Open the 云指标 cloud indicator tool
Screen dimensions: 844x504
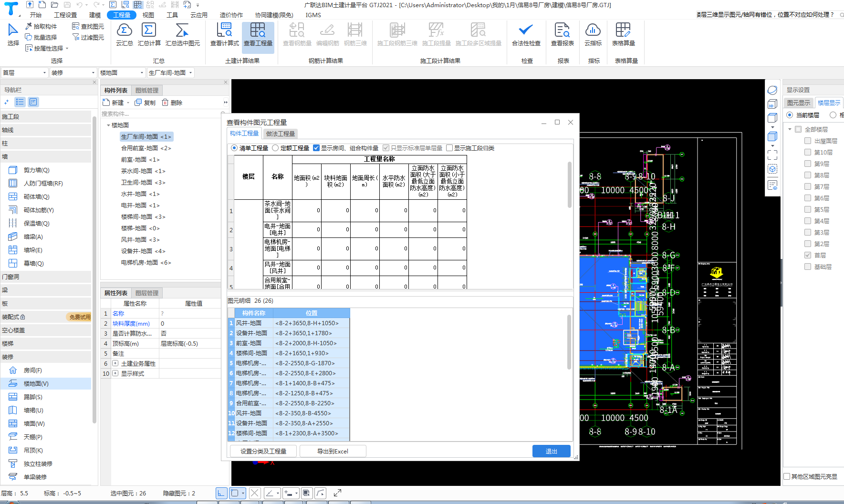(593, 34)
